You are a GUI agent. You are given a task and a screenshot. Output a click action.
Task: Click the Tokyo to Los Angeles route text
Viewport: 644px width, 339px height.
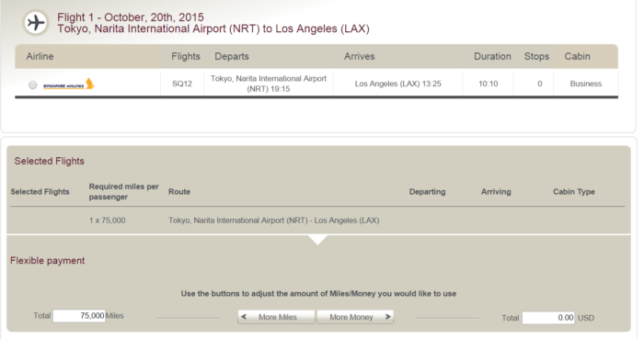(x=273, y=220)
